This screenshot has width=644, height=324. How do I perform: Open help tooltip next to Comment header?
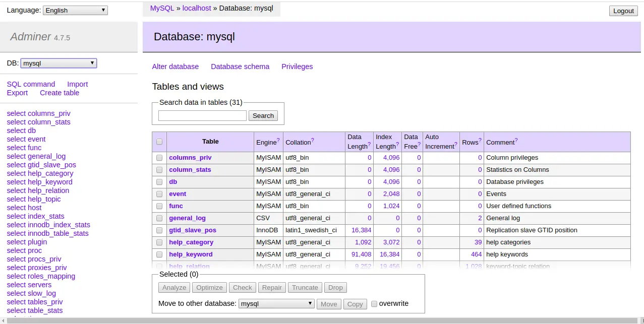coord(516,141)
